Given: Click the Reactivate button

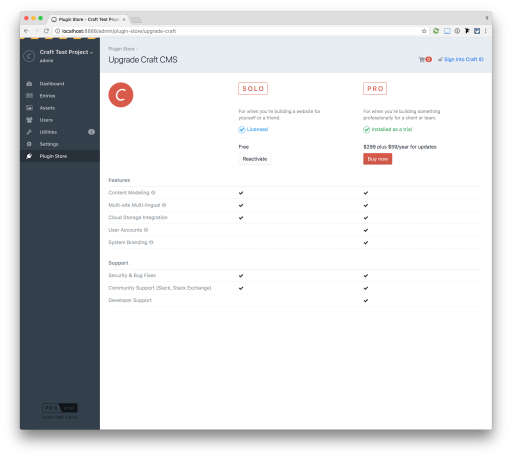Looking at the screenshot, I should [255, 159].
